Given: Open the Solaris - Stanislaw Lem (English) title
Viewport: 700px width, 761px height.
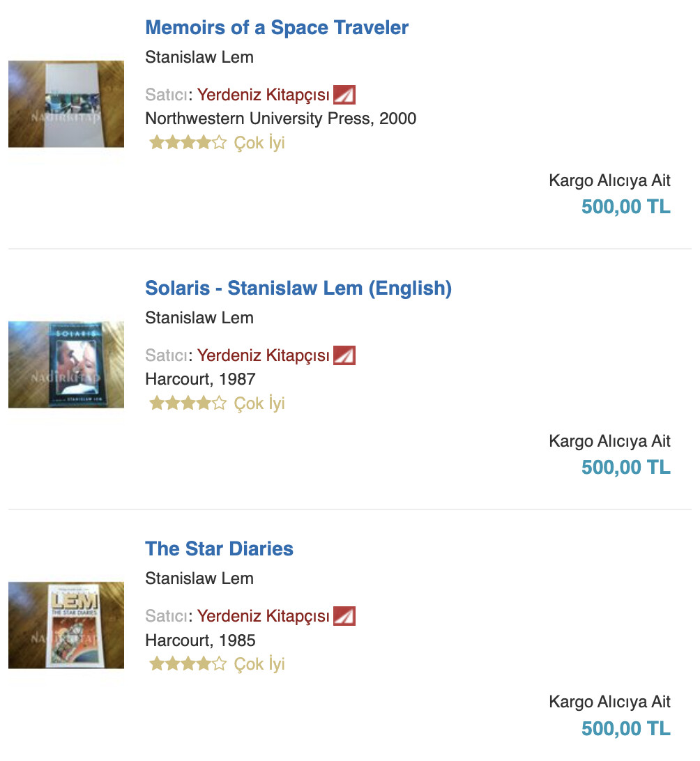Looking at the screenshot, I should coord(298,289).
